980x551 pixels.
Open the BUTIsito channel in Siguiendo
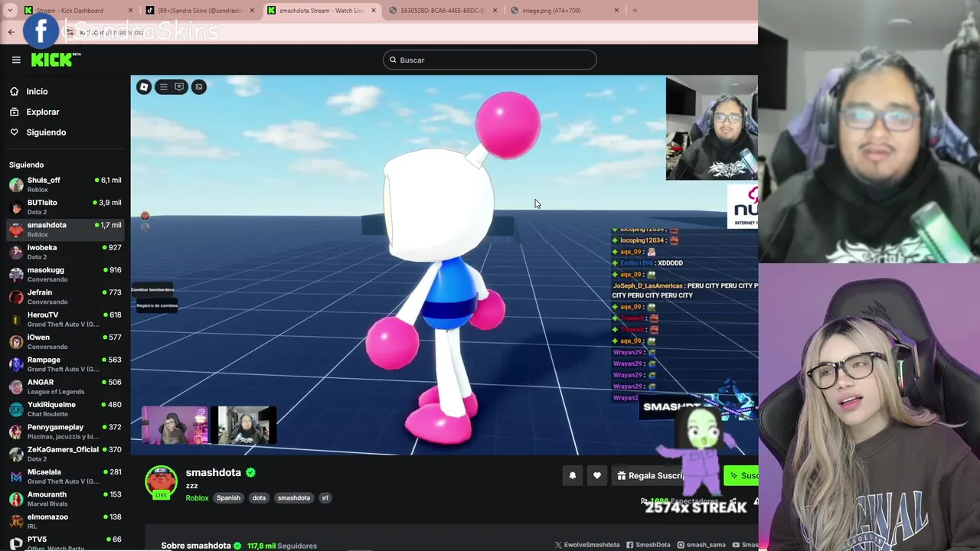click(x=65, y=207)
